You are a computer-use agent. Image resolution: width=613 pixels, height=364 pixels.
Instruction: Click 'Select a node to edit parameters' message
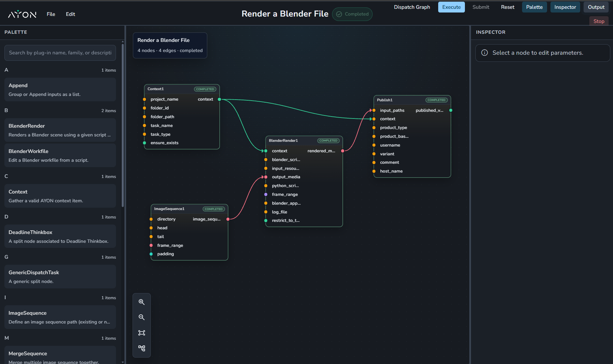click(538, 53)
